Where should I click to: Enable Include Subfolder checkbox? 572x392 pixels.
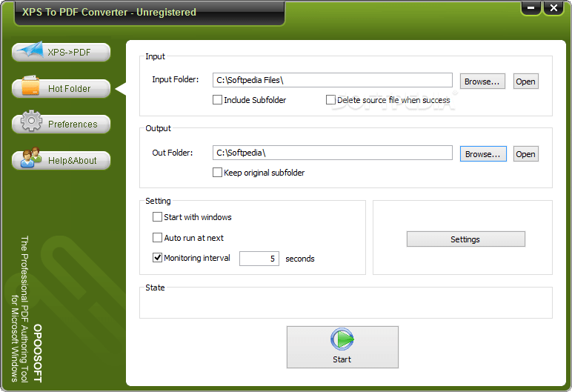pyautogui.click(x=217, y=99)
